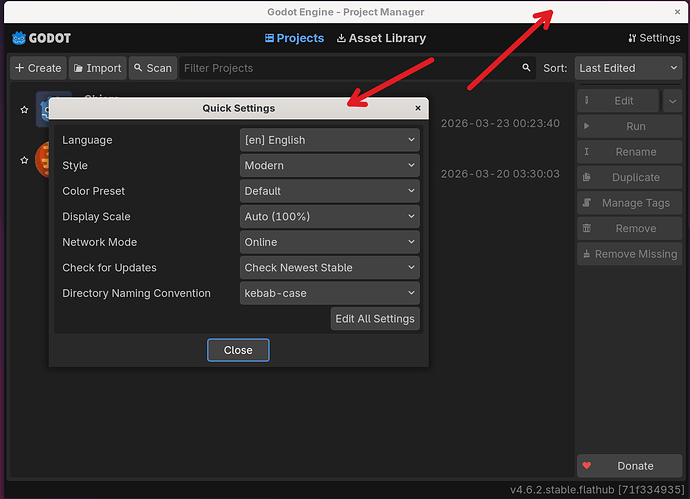Open Directory Naming Convention dropdown

pos(330,293)
